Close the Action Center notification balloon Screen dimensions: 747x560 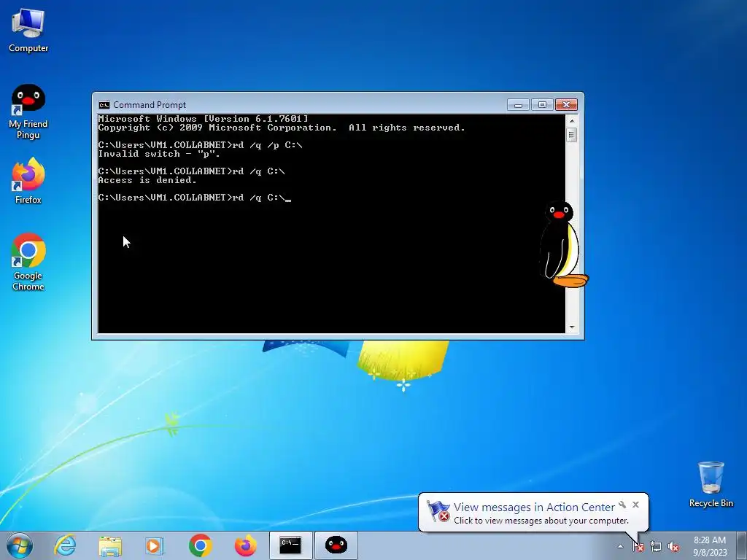635,505
